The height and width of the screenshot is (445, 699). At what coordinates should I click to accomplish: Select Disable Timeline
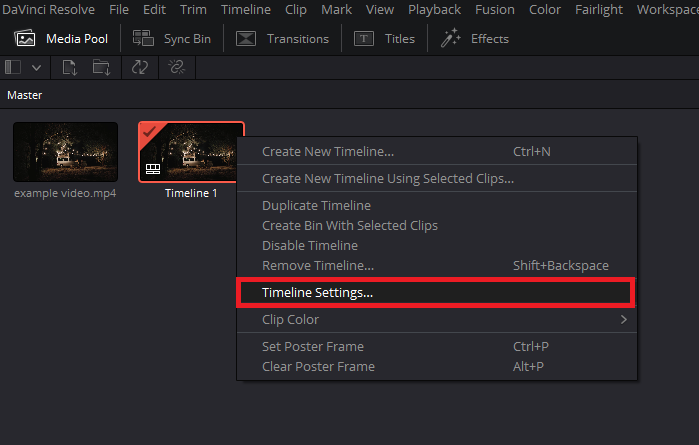pyautogui.click(x=437, y=246)
